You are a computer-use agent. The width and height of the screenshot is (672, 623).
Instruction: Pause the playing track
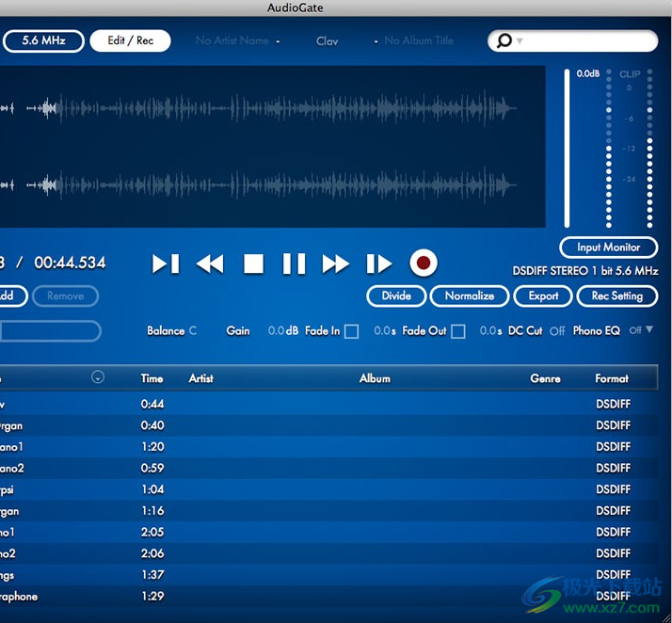tap(294, 264)
